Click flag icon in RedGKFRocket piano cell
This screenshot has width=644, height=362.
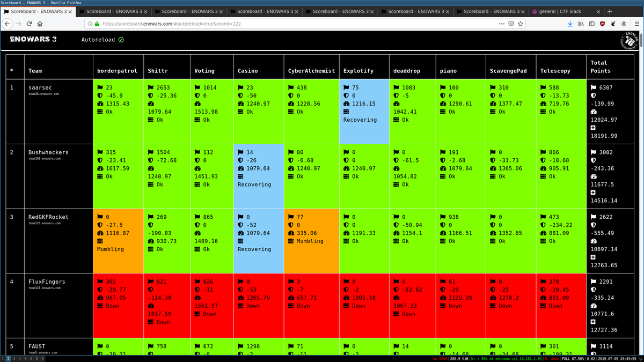[x=443, y=217]
